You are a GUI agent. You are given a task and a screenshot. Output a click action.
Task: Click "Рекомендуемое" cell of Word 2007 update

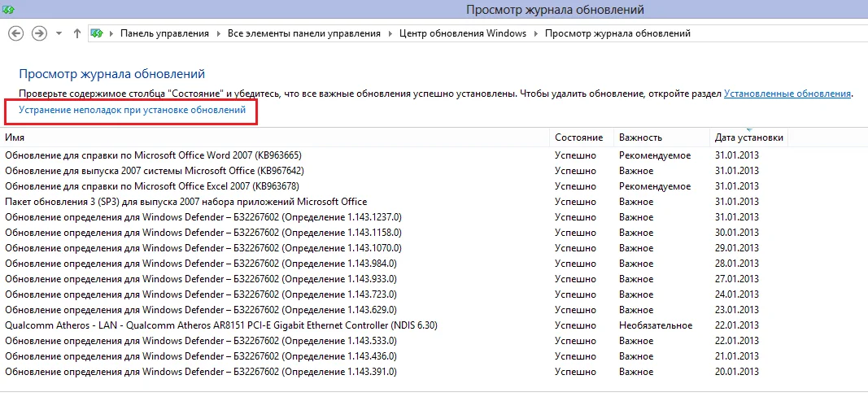pyautogui.click(x=655, y=155)
